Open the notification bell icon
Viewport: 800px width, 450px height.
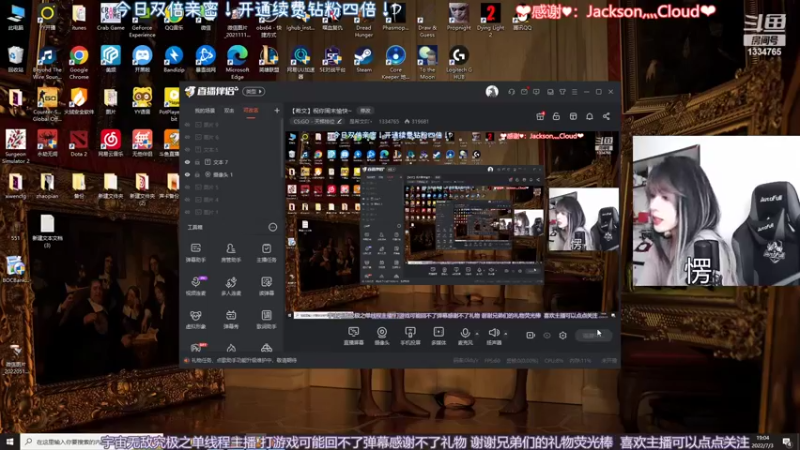pyautogui.click(x=589, y=116)
